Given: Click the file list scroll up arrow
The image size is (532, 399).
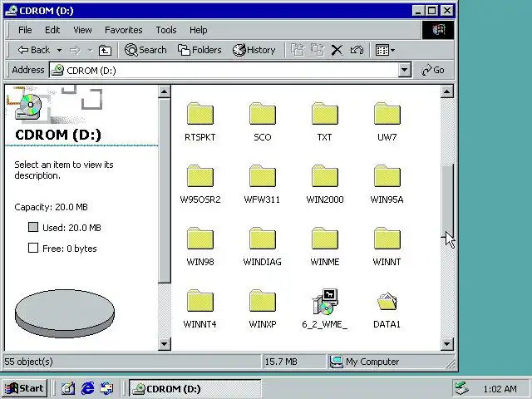Looking at the screenshot, I should [x=447, y=91].
